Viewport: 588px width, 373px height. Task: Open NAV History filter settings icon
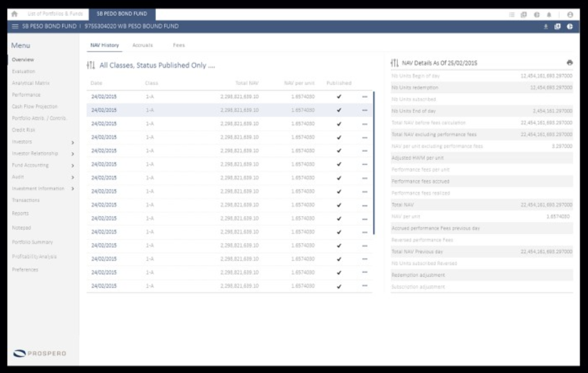91,65
